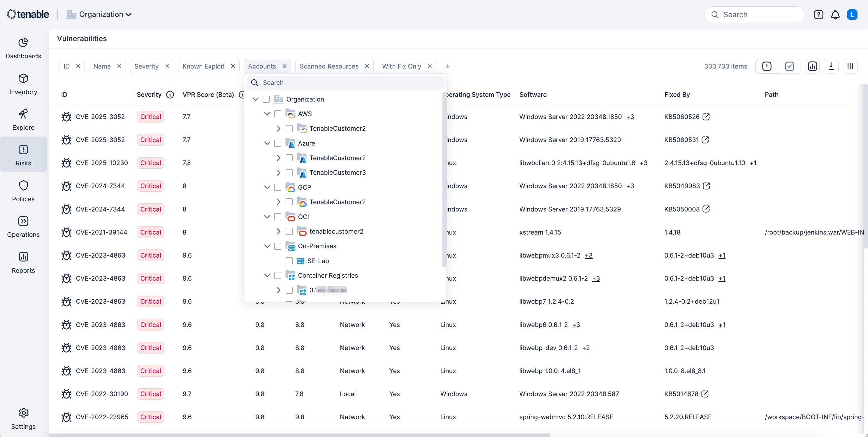Open Settings in the sidebar
Viewport: 868px width, 437px height.
click(x=23, y=418)
